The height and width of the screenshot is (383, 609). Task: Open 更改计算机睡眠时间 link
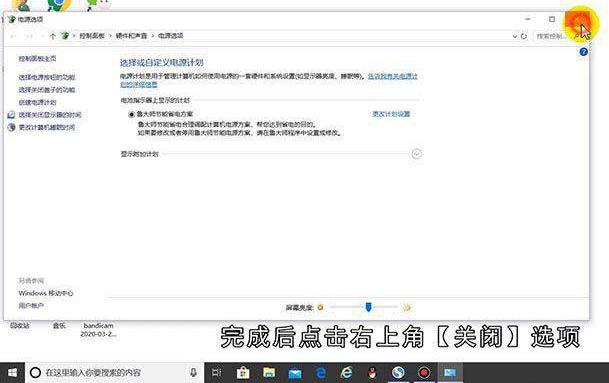47,127
